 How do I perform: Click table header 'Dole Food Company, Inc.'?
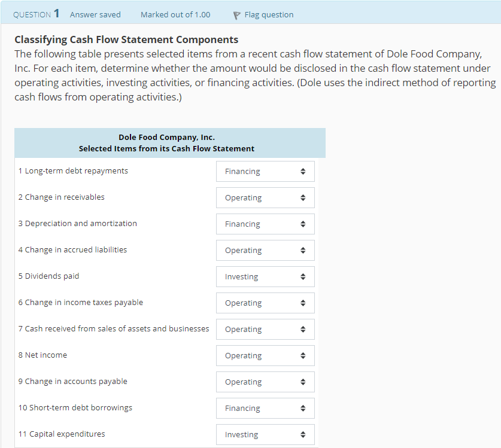point(167,138)
